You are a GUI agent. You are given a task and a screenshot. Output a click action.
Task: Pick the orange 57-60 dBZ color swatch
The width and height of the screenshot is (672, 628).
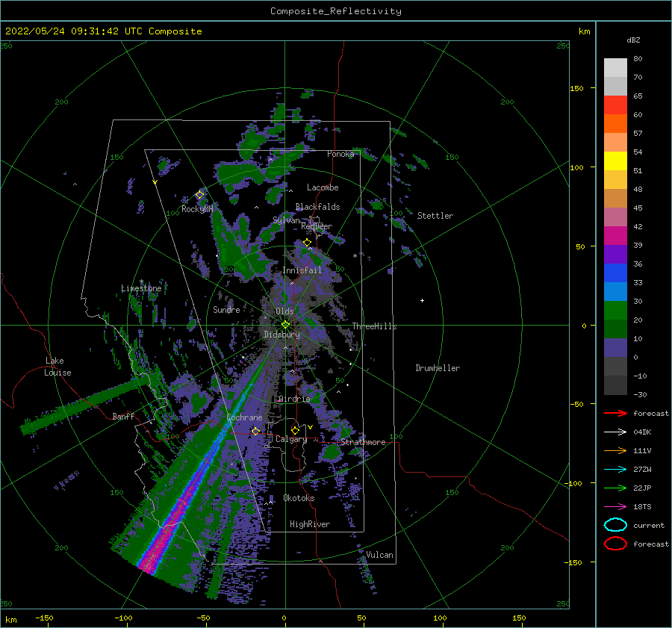(615, 123)
